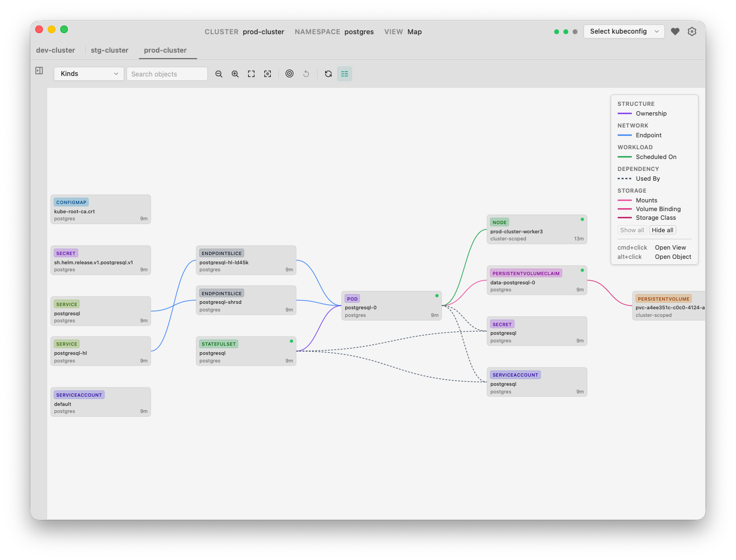The height and width of the screenshot is (560, 736).
Task: Click the undo/reset arrow icon
Action: point(306,74)
